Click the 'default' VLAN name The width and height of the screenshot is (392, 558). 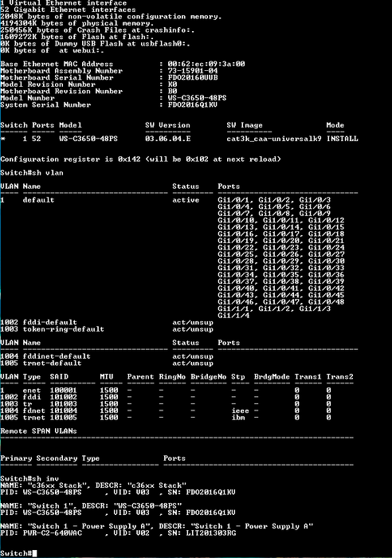click(38, 200)
